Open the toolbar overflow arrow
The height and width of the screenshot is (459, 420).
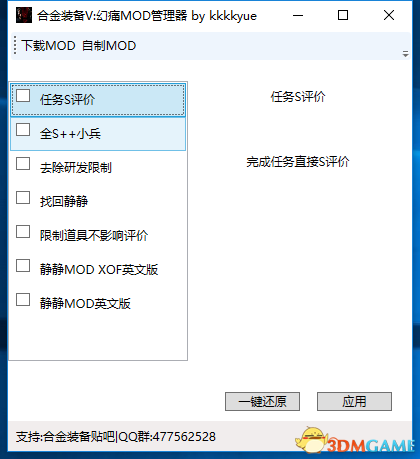point(405,54)
